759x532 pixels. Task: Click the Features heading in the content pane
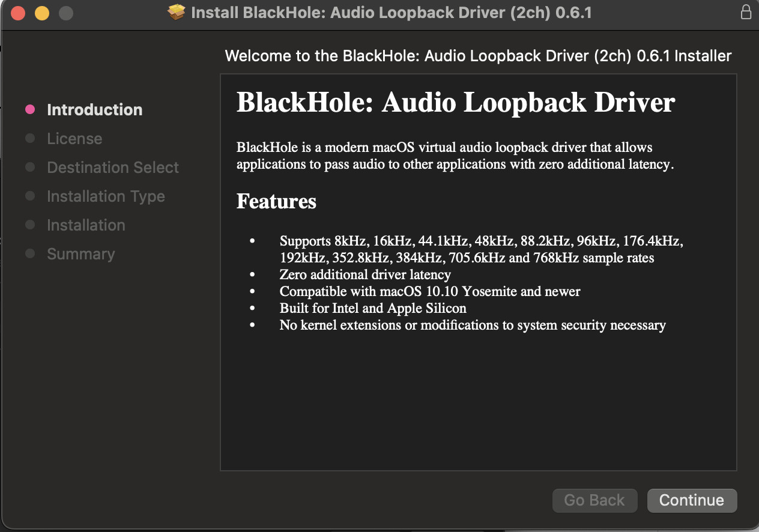pos(276,201)
